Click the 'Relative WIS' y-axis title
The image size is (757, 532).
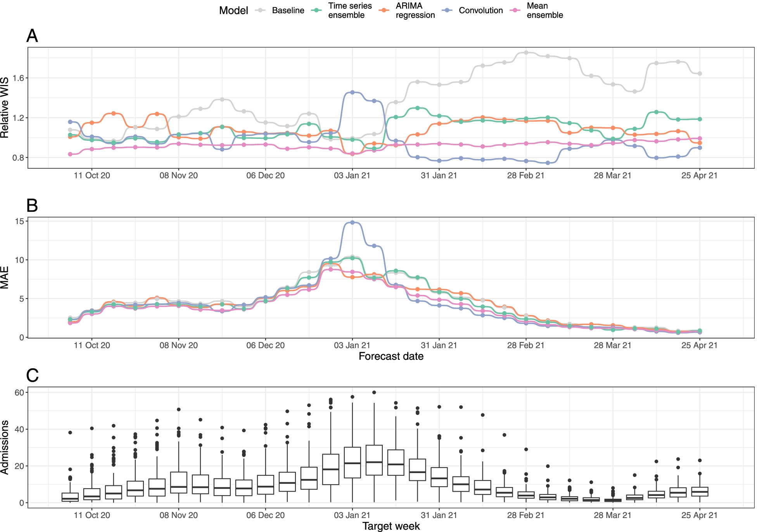click(5, 108)
